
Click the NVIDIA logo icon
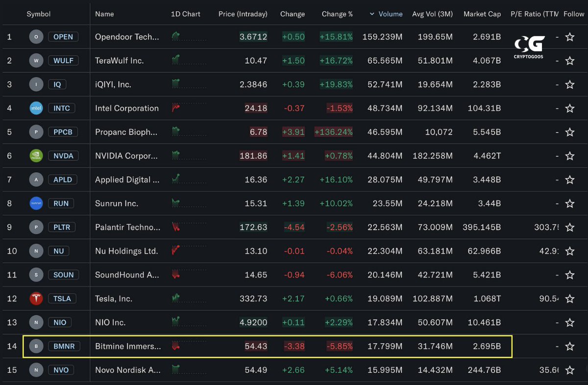[x=36, y=155]
